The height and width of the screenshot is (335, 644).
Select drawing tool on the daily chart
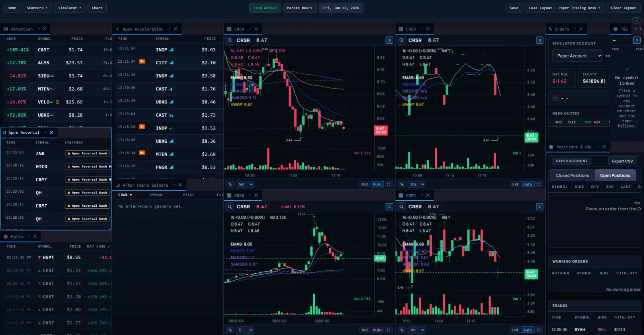(230, 330)
